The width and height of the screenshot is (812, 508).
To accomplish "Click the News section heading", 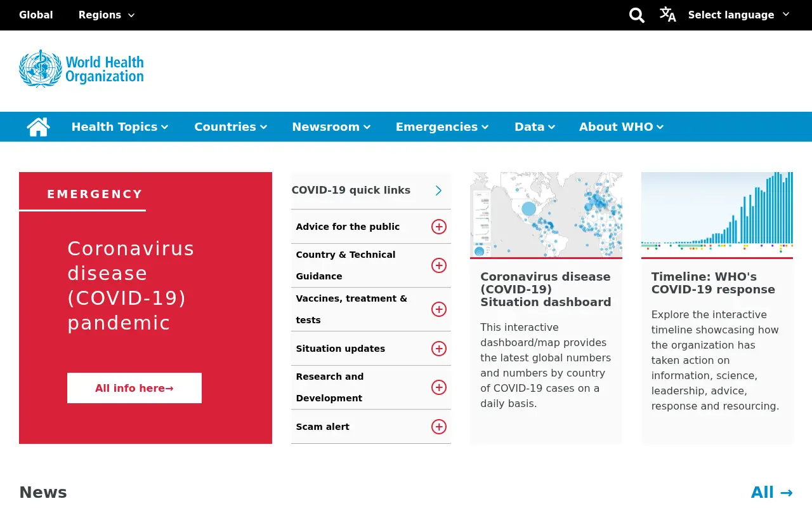I will click(x=43, y=493).
